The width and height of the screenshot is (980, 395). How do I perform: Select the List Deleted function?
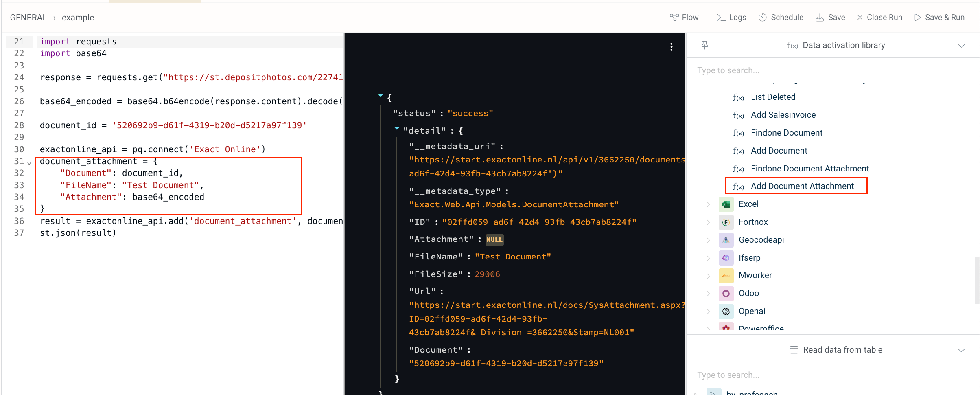click(x=773, y=97)
